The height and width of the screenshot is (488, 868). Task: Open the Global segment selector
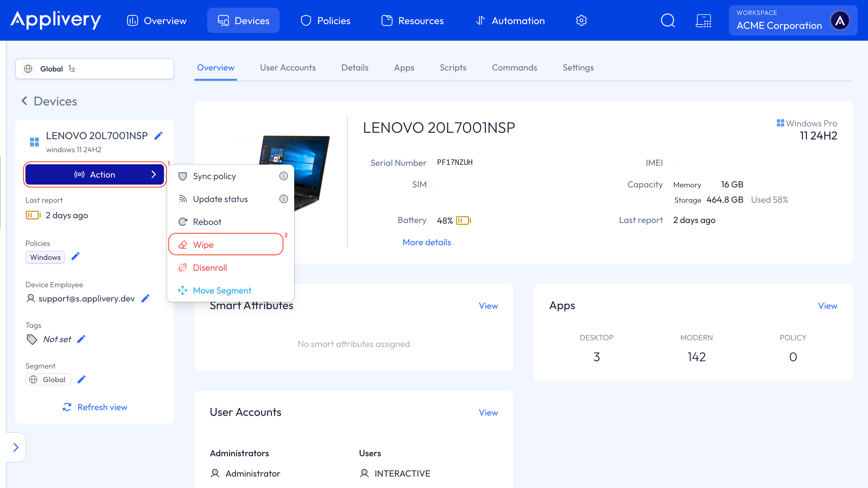(95, 69)
